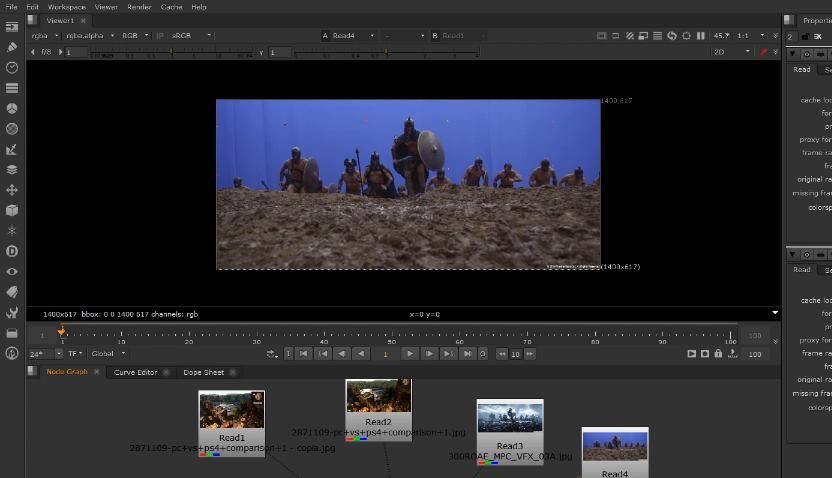Click the orange timeline playhead marker
The height and width of the screenshot is (478, 832).
[62, 332]
